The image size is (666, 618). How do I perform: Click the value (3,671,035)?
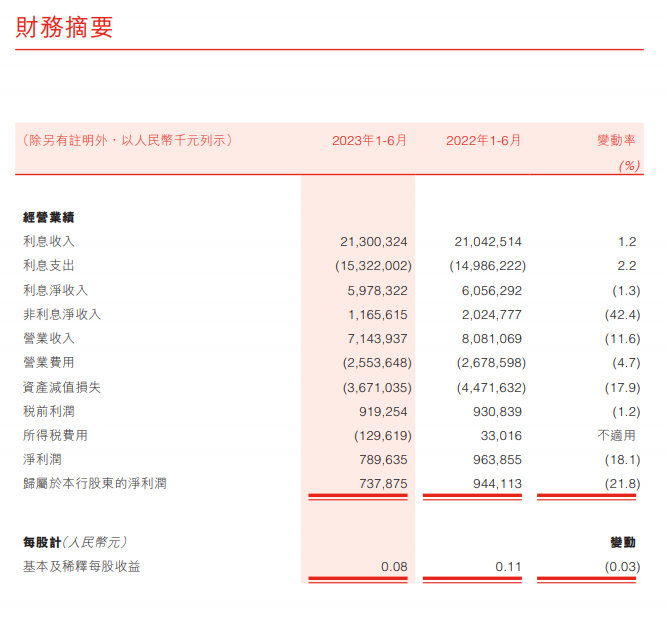click(x=377, y=388)
